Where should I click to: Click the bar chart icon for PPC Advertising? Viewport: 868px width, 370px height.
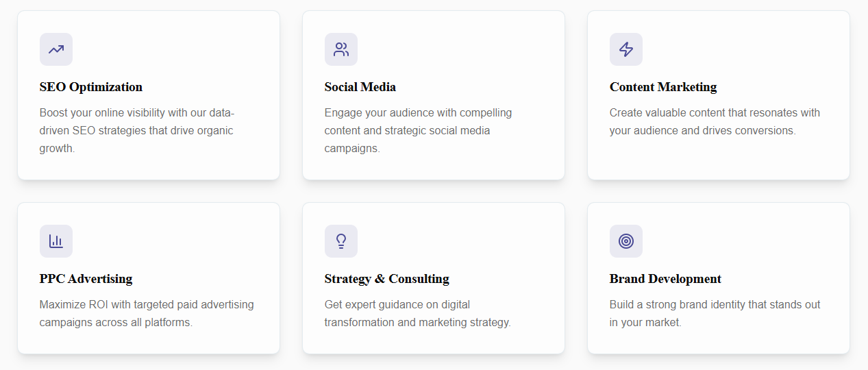tap(56, 241)
